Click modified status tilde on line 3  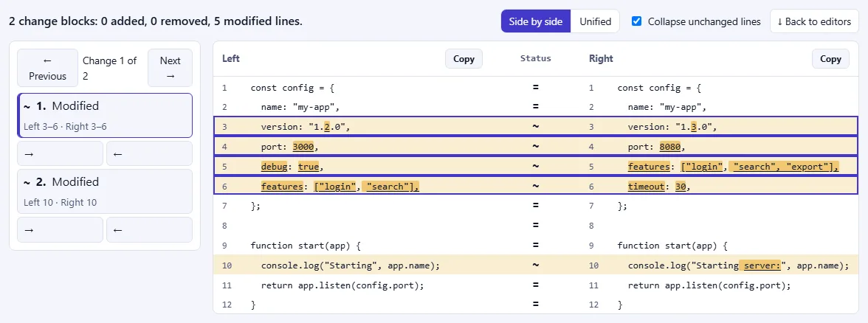(x=535, y=127)
